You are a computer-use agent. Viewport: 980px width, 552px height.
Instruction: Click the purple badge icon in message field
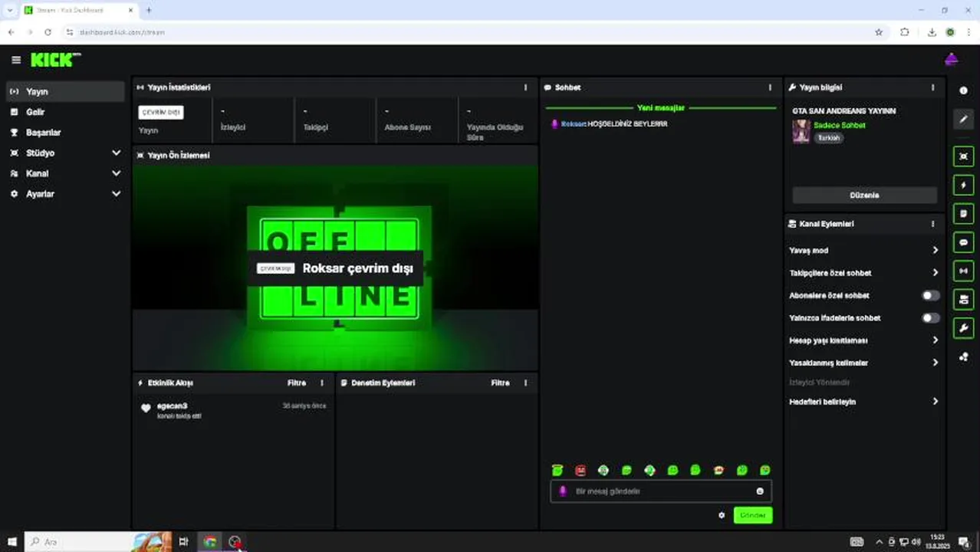563,491
